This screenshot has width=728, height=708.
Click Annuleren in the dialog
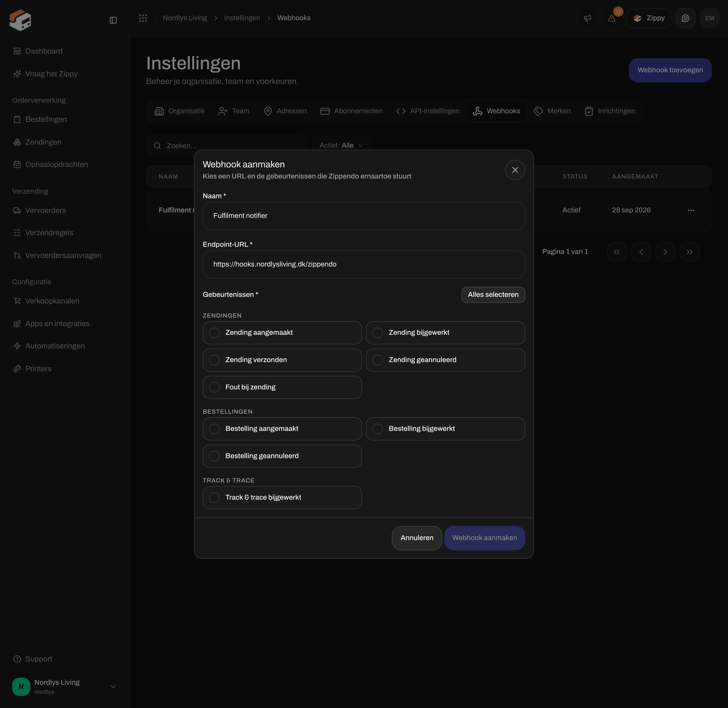417,538
